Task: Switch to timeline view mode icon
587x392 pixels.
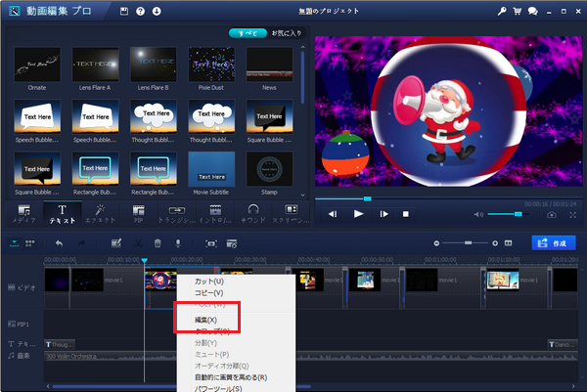Action: (x=15, y=243)
